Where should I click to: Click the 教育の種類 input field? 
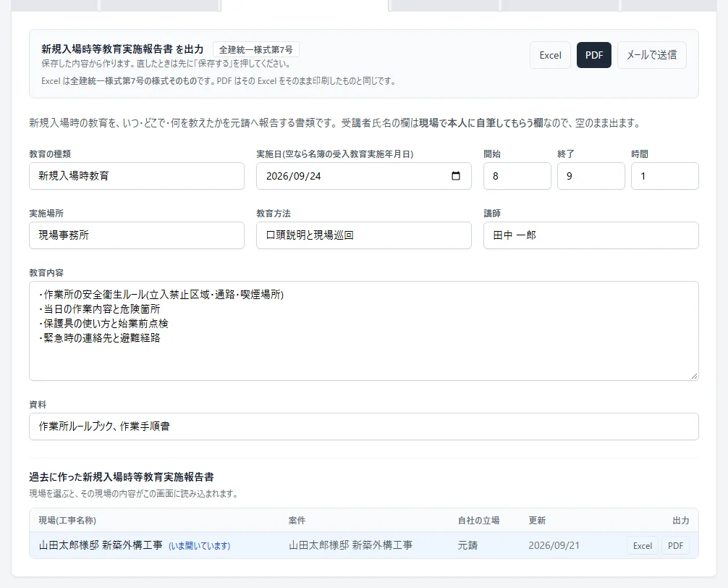click(x=137, y=176)
